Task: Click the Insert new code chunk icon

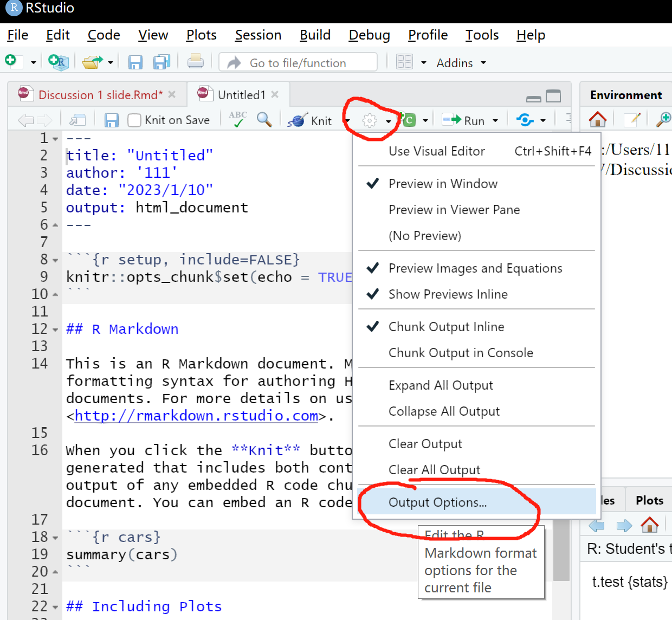Action: point(408,120)
